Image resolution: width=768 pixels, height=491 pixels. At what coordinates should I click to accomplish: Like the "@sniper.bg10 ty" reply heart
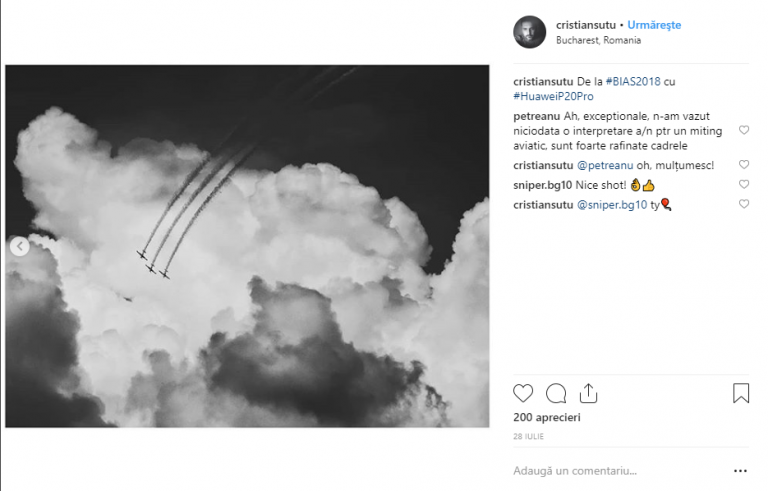coord(744,204)
